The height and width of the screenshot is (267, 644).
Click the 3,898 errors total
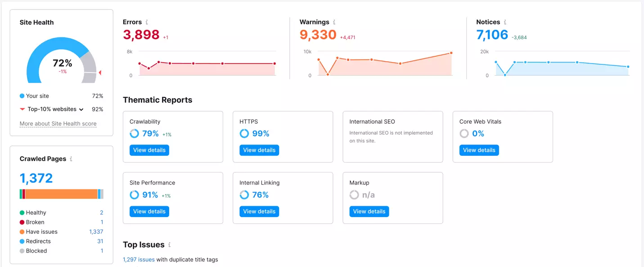[x=141, y=35]
